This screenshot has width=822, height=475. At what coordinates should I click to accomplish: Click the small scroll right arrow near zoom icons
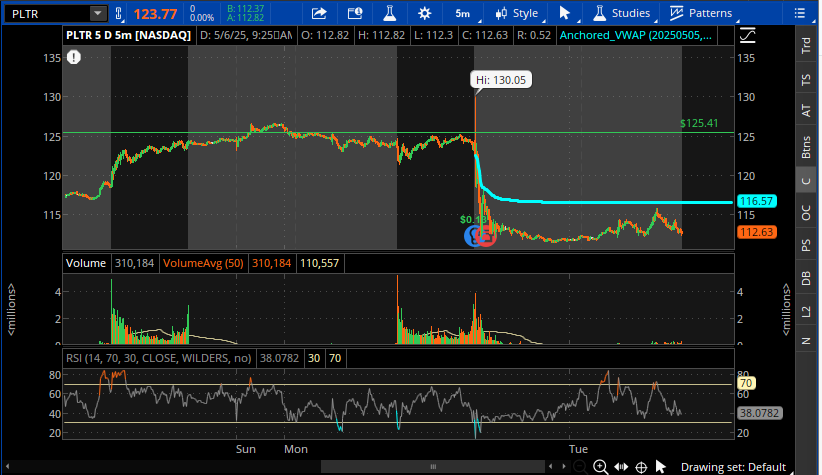point(564,466)
